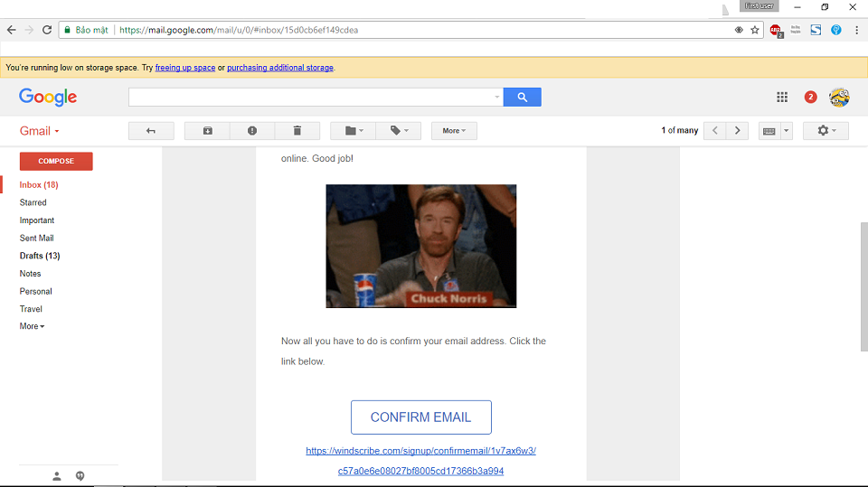Click the purchasing additional storage link
Screen dimensions: 868x487
pyautogui.click(x=280, y=68)
